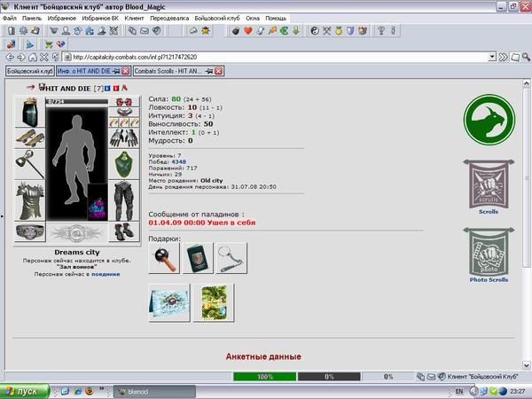The image size is (532, 399).
Task: Click the greeting card gift
Action: (169, 302)
